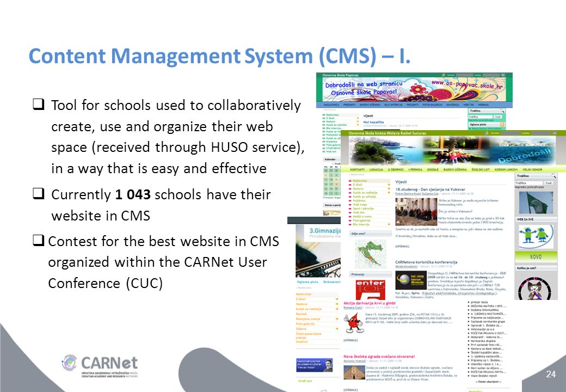Click the user login icon in Popovac header

point(444,75)
